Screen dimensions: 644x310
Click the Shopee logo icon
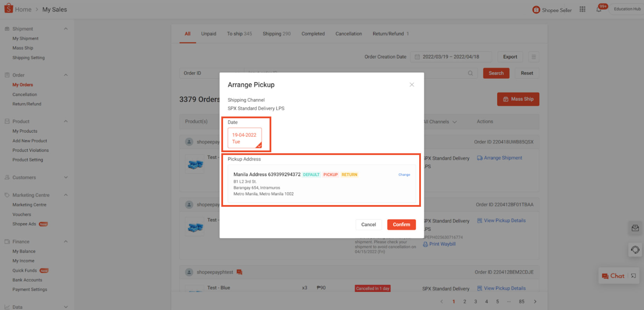[8, 8]
